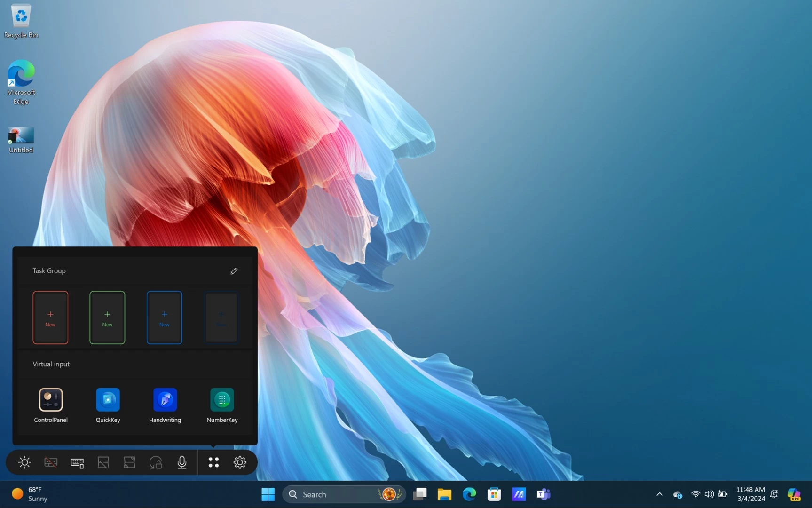
Task: Click the brightness sun icon
Action: point(24,462)
